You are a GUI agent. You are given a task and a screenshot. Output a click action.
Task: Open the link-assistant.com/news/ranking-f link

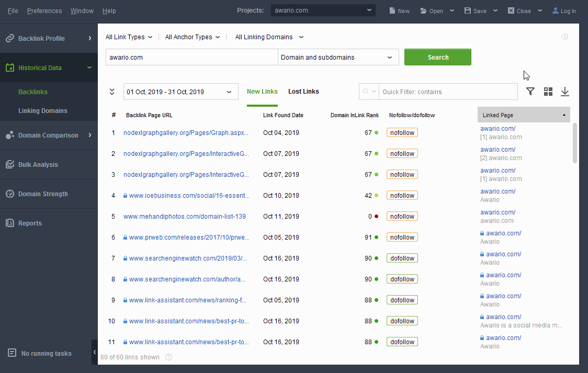pyautogui.click(x=187, y=300)
